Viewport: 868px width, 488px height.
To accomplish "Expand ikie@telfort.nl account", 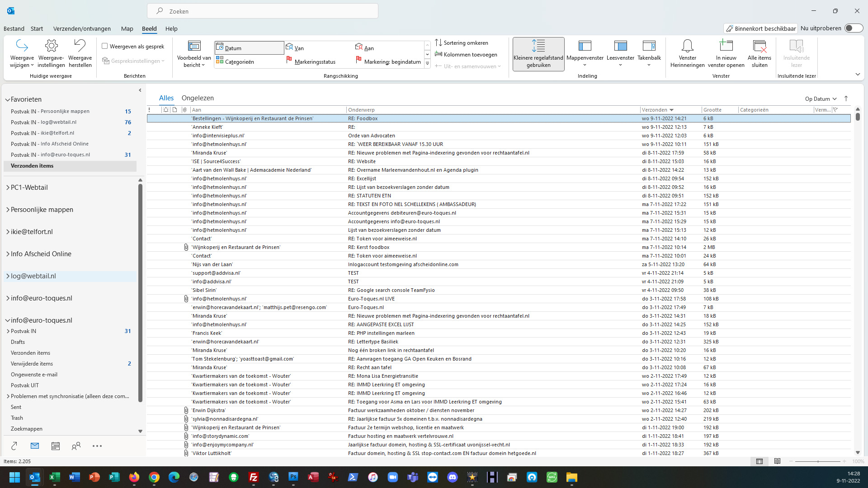I will point(8,232).
